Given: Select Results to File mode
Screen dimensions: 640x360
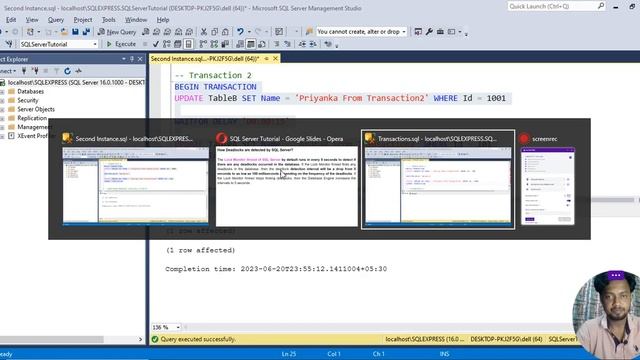Looking at the screenshot, I should pyautogui.click(x=262, y=44).
